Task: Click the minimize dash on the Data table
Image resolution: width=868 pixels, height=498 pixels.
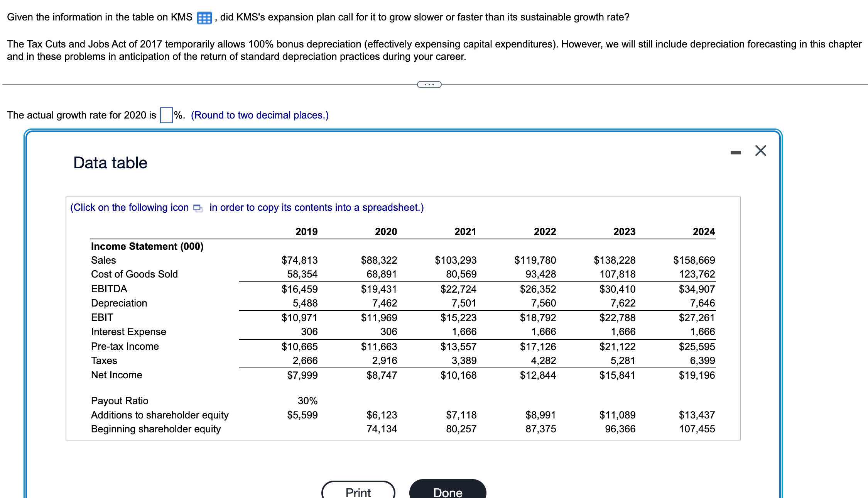Action: pos(736,152)
